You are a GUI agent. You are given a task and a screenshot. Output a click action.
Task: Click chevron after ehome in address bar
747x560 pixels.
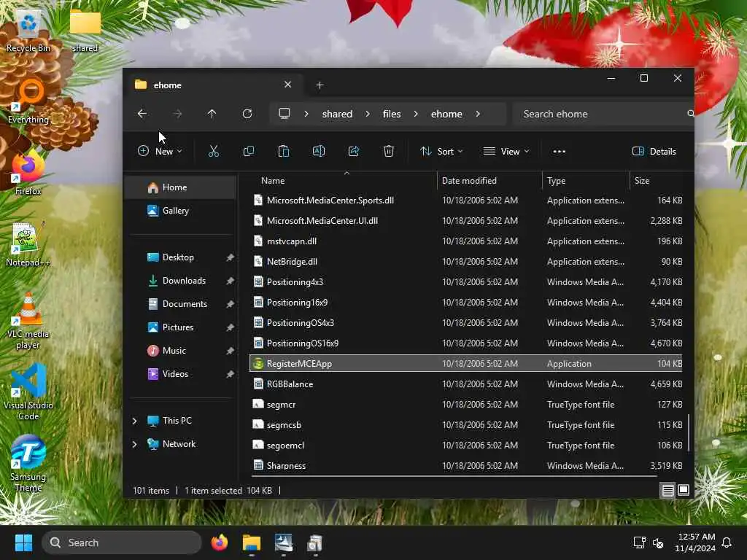(x=478, y=114)
